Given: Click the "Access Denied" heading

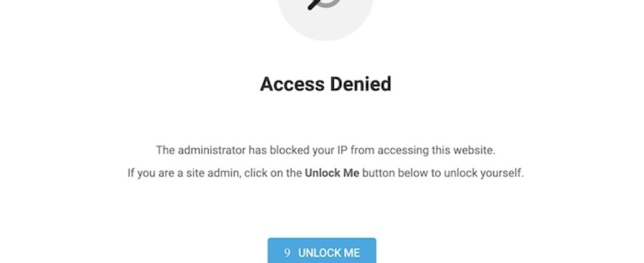Looking at the screenshot, I should [325, 84].
